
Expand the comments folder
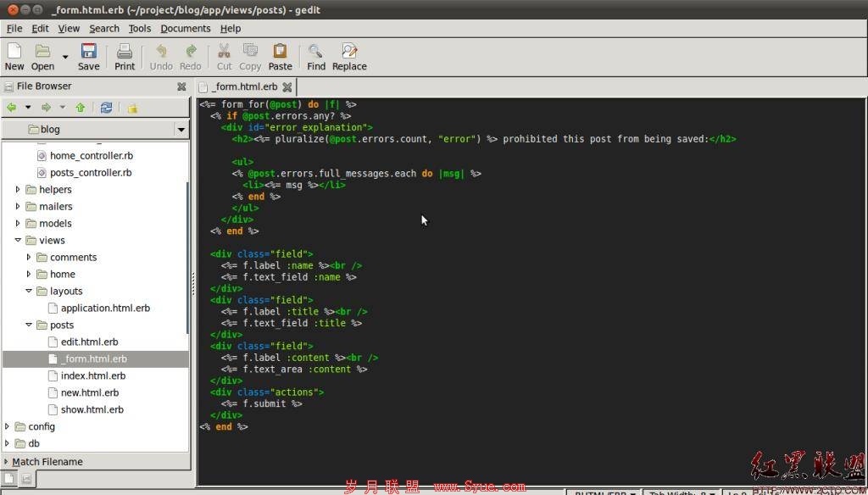(29, 257)
